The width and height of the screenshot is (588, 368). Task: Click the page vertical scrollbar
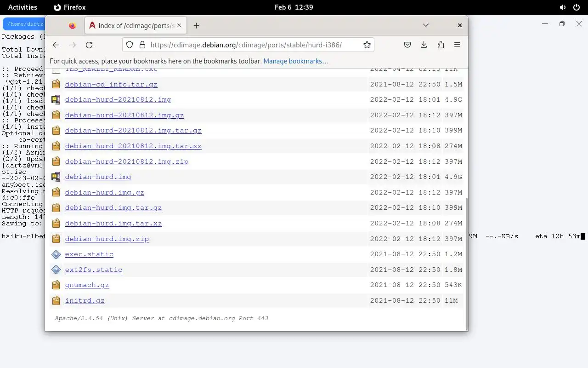466,264
